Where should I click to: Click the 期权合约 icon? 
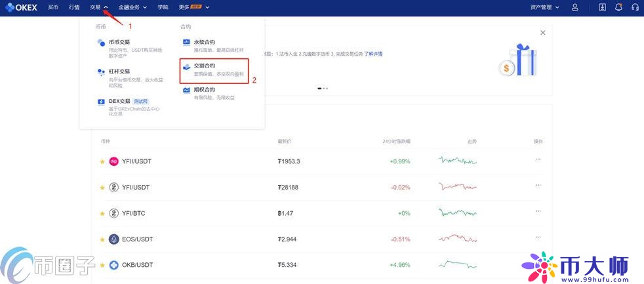coord(186,90)
